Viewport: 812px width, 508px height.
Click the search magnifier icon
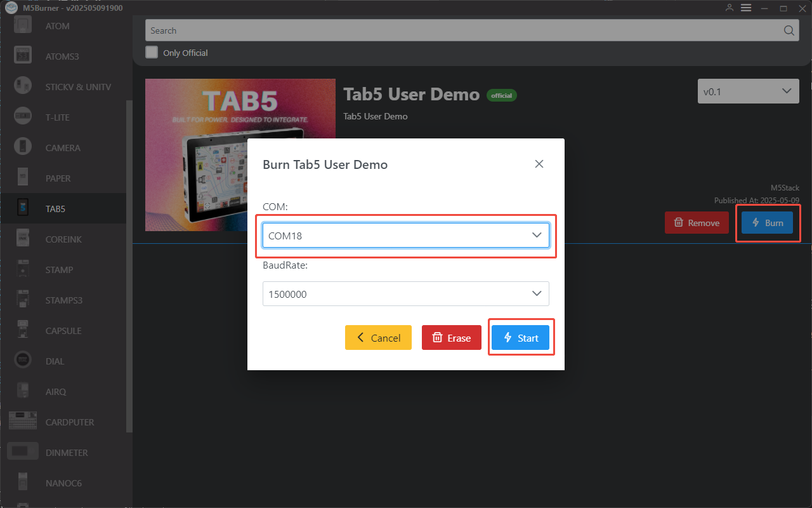(x=789, y=30)
